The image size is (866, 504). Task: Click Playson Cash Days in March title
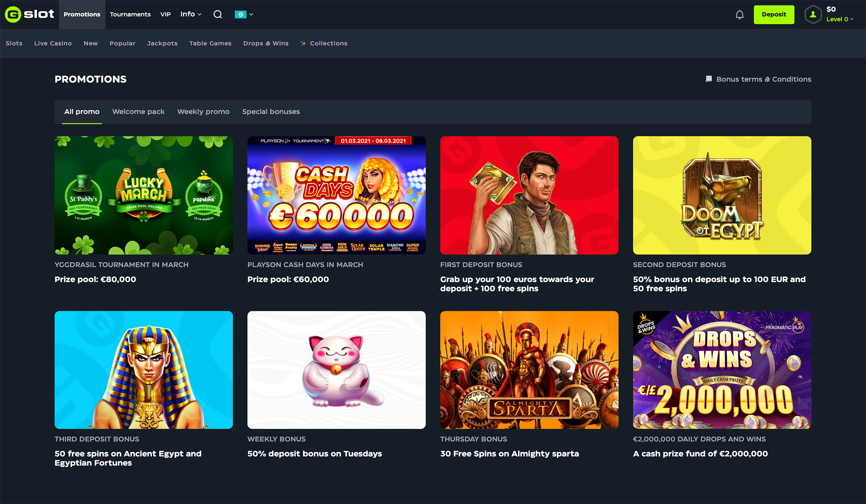[x=305, y=265]
